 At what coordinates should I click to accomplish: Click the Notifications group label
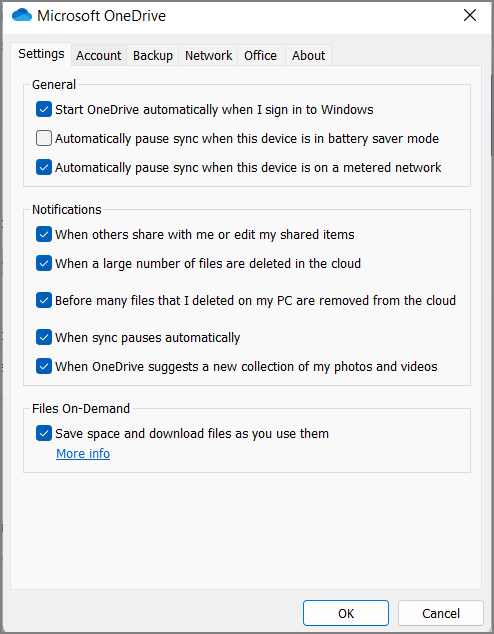tap(67, 209)
